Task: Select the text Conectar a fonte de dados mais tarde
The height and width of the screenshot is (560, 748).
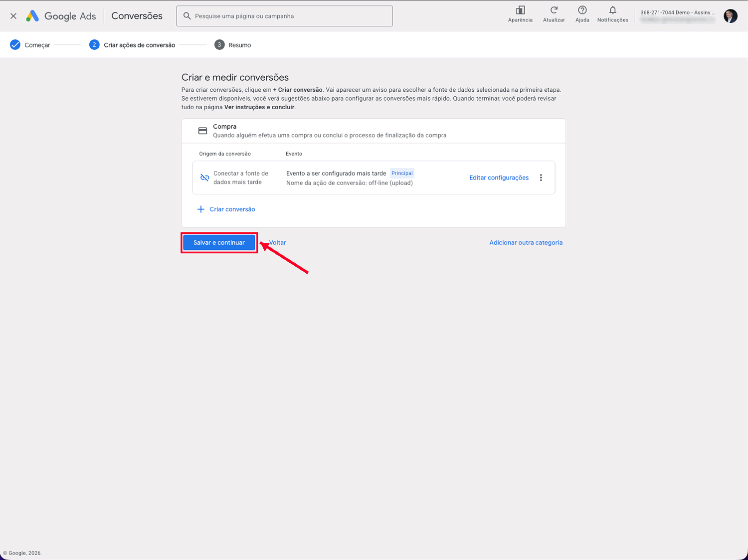Action: 241,178
